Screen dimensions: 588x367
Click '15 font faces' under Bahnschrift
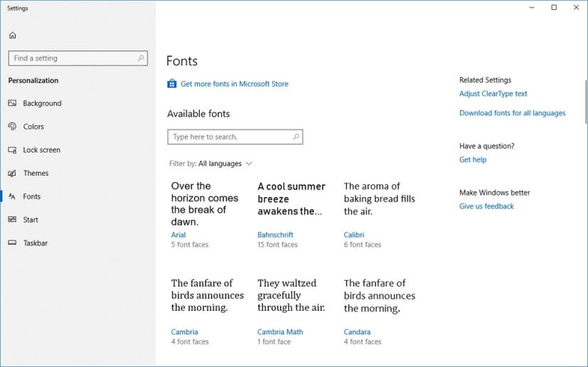click(x=277, y=245)
